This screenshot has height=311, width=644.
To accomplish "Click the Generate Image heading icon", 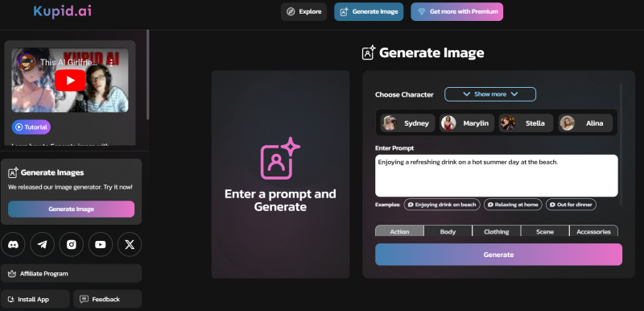I will click(369, 52).
